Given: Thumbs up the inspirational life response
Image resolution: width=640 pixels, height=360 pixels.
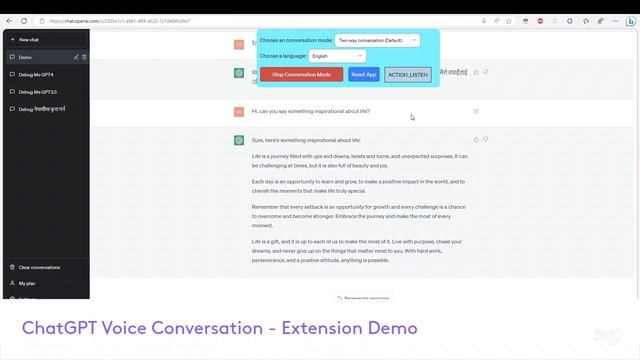Looking at the screenshot, I should point(476,140).
